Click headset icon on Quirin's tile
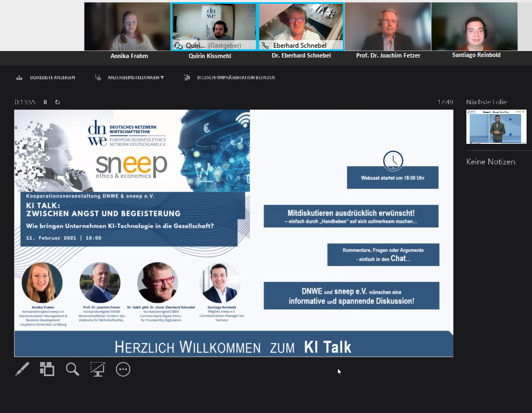Image resolution: width=532 pixels, height=413 pixels. click(x=178, y=46)
